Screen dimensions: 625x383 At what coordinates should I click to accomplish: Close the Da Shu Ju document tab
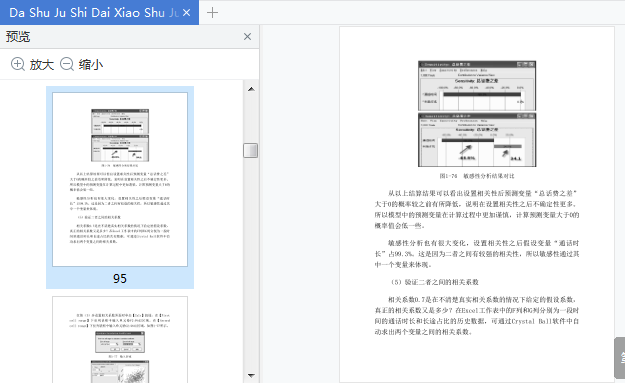[186, 13]
